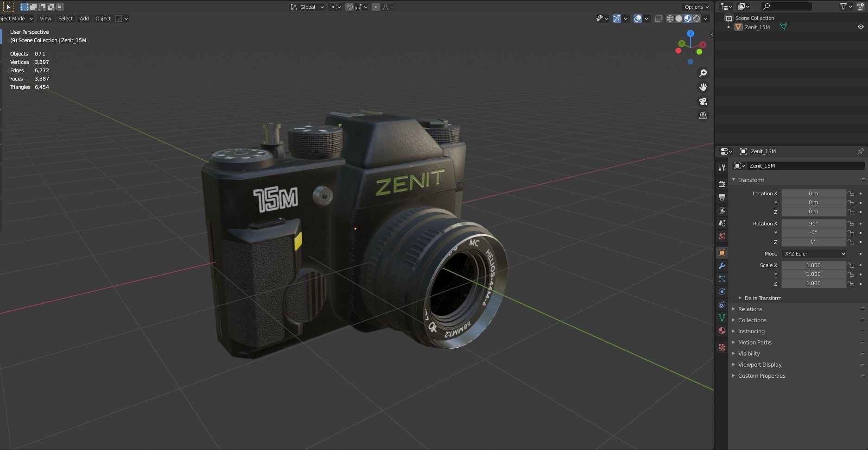Switch to rendered viewport shading
This screenshot has height=450, width=868.
[x=697, y=19]
